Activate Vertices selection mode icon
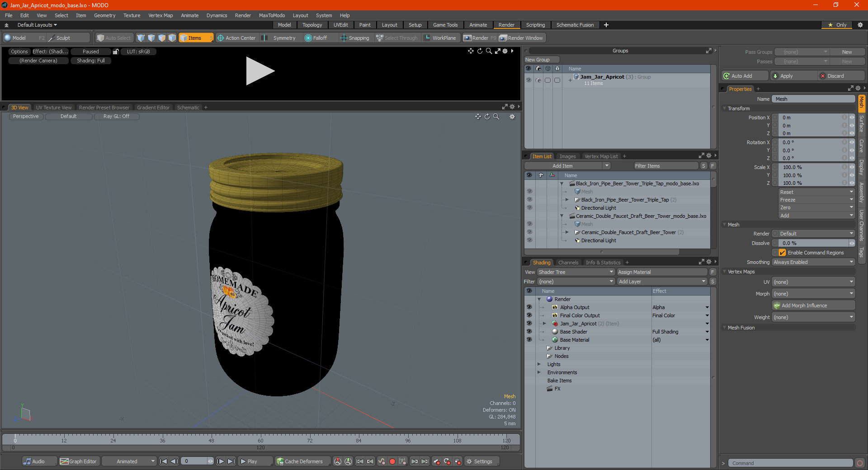The image size is (868, 470). tap(141, 38)
